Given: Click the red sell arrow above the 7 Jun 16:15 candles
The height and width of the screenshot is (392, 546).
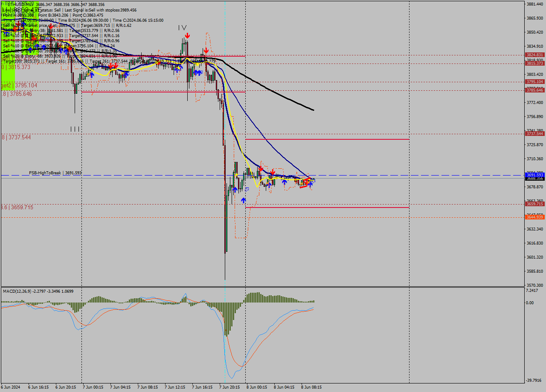Looking at the screenshot, I should click(206, 50).
